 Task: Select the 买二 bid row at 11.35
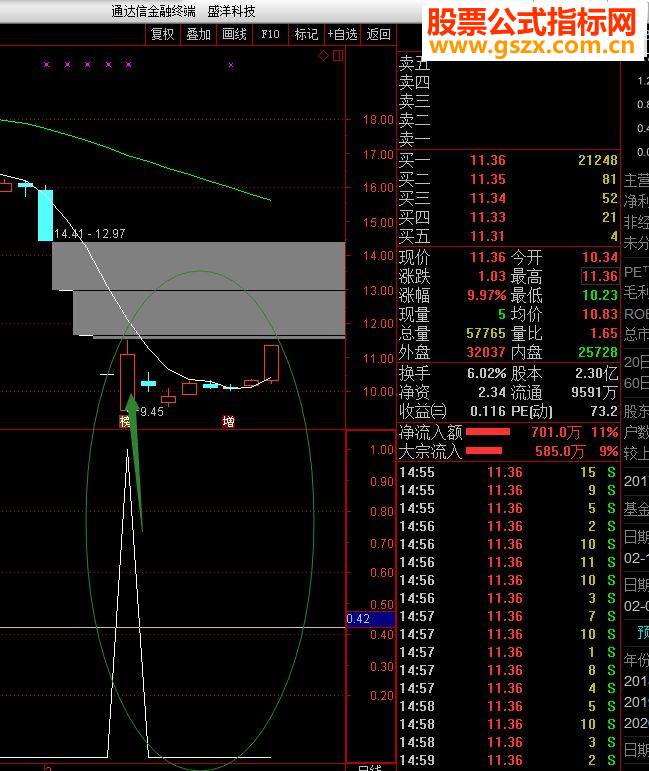(508, 179)
